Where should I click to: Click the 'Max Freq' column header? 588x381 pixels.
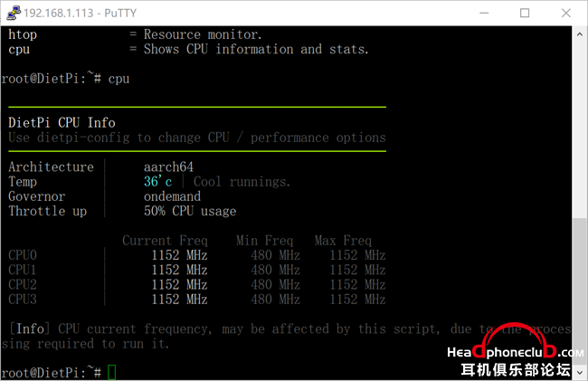pyautogui.click(x=343, y=241)
